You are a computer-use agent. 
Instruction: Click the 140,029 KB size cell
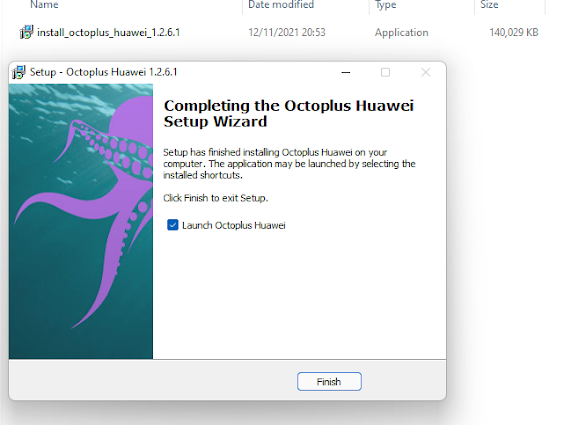[x=514, y=32]
